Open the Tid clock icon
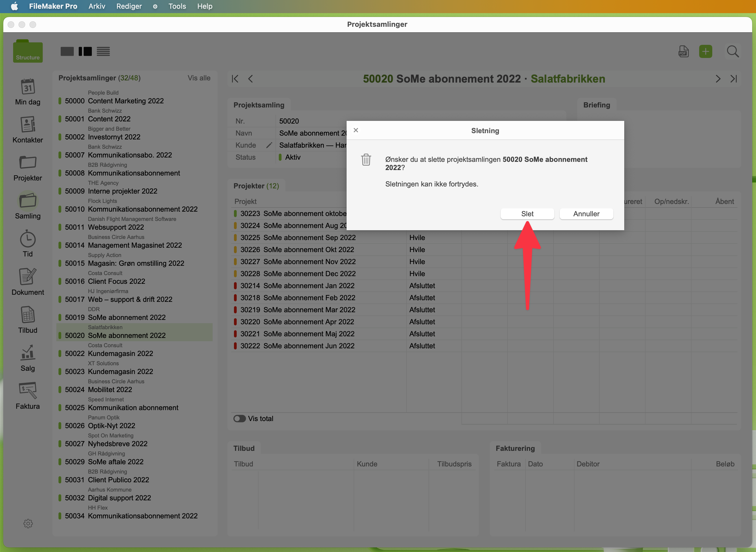Viewport: 756px width, 552px height. coord(28,239)
